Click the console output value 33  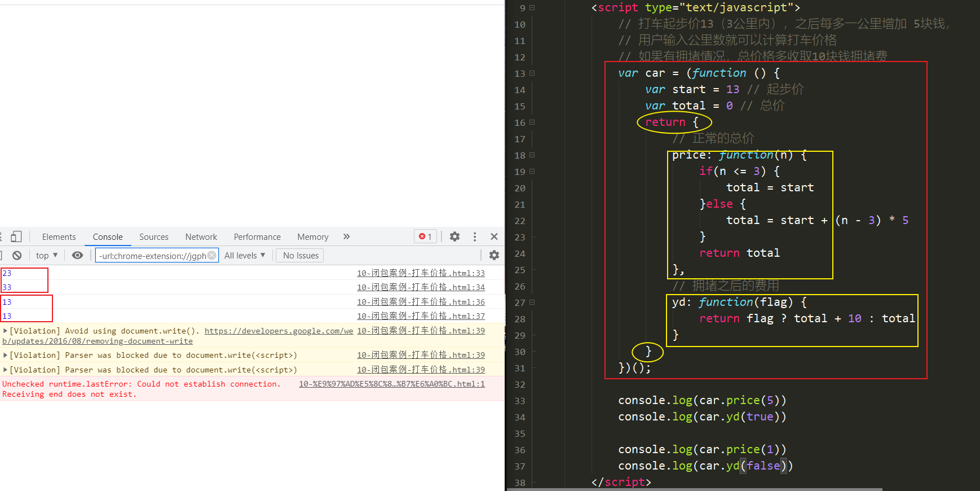(x=7, y=287)
